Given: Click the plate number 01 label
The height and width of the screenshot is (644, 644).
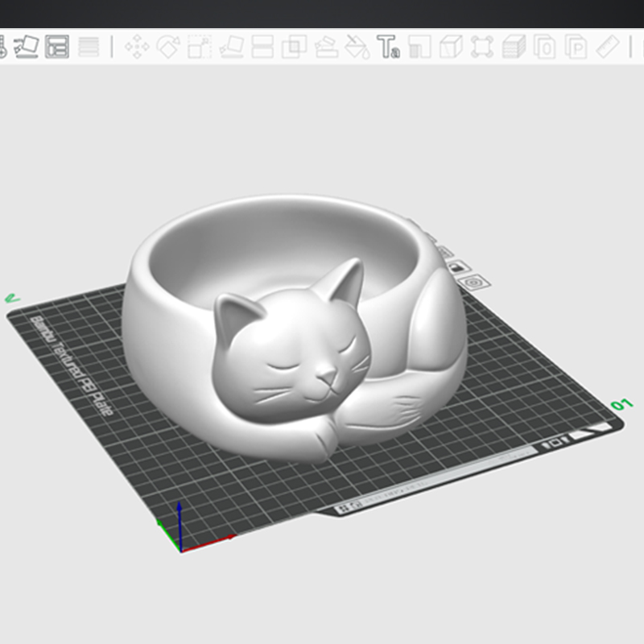Looking at the screenshot, I should [x=621, y=404].
